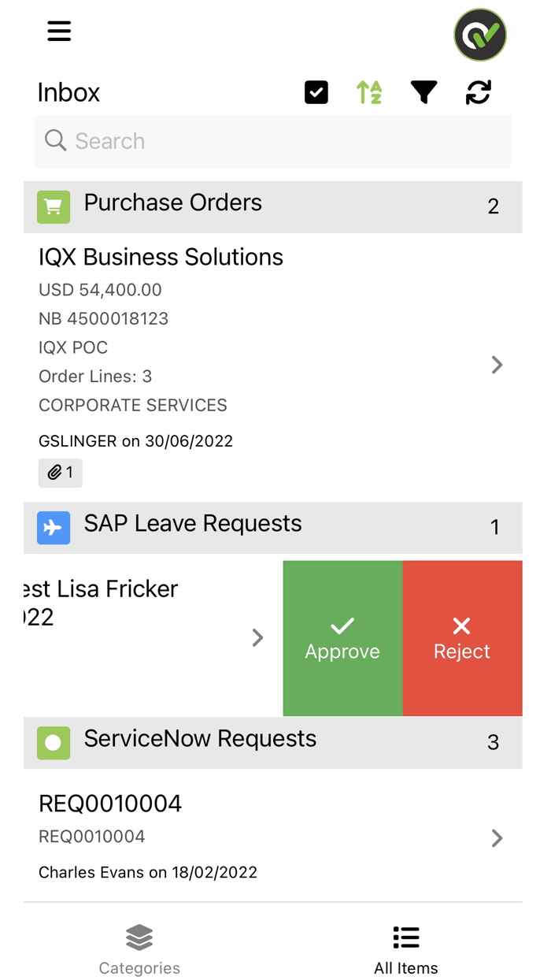Refresh the inbox list
551x980 pixels.
[479, 93]
